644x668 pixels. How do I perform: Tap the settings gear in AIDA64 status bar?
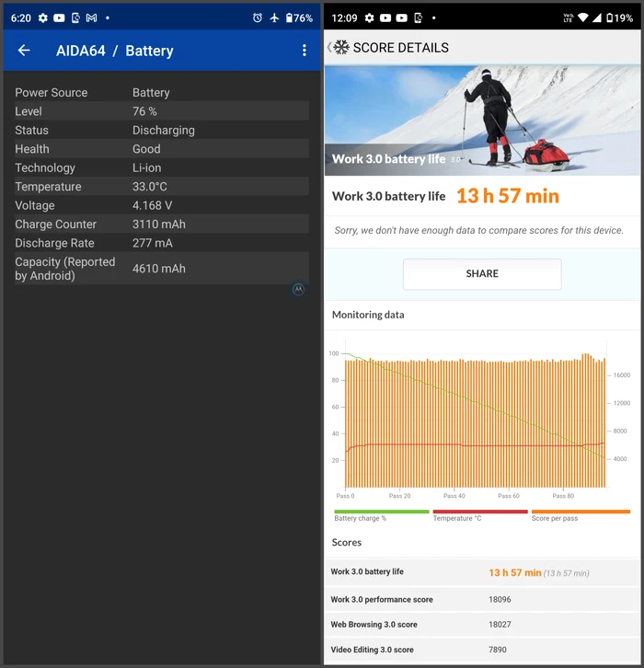point(43,17)
